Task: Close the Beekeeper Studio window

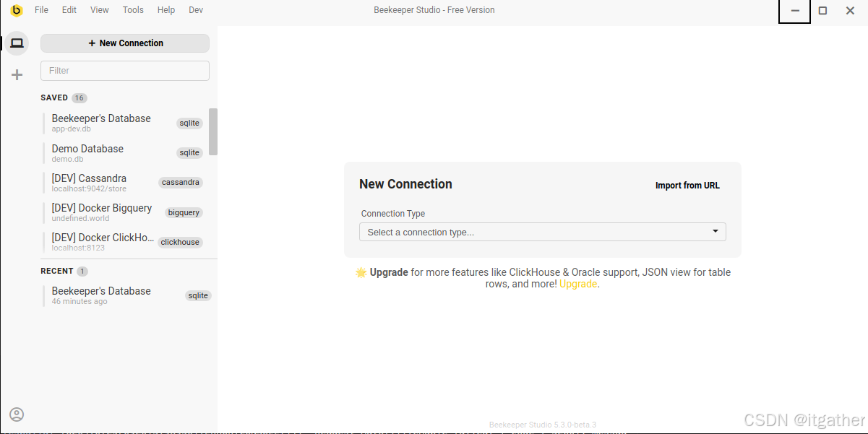Action: coord(851,11)
